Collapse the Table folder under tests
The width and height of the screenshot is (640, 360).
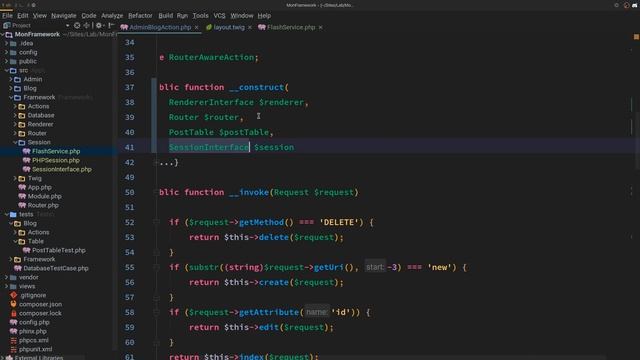point(15,241)
